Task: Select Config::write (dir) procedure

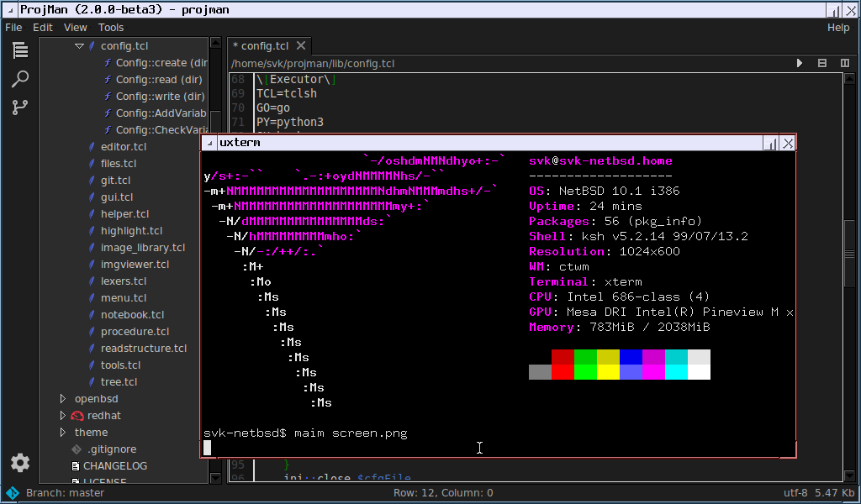Action: tap(161, 97)
